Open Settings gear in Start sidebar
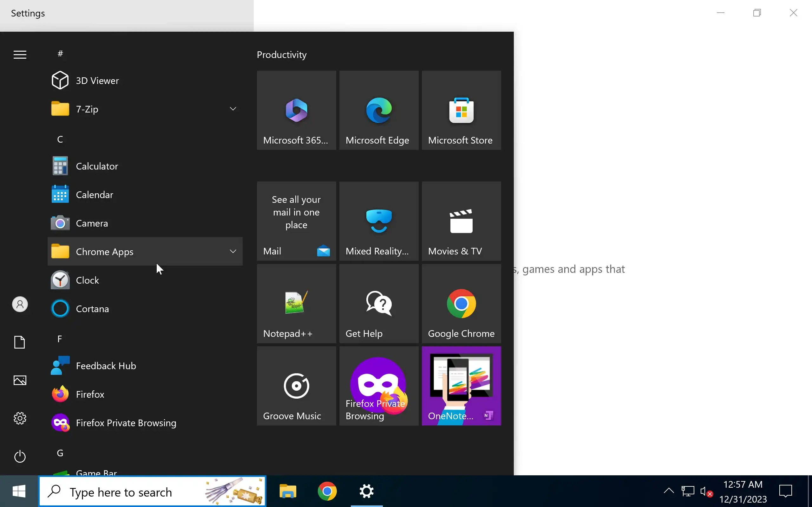Viewport: 812px width, 507px height. (x=20, y=418)
